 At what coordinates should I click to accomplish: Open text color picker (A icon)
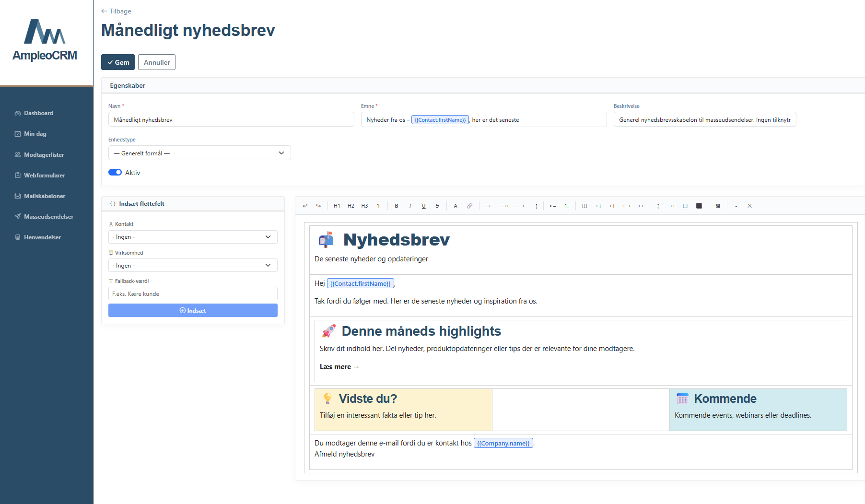click(x=456, y=206)
